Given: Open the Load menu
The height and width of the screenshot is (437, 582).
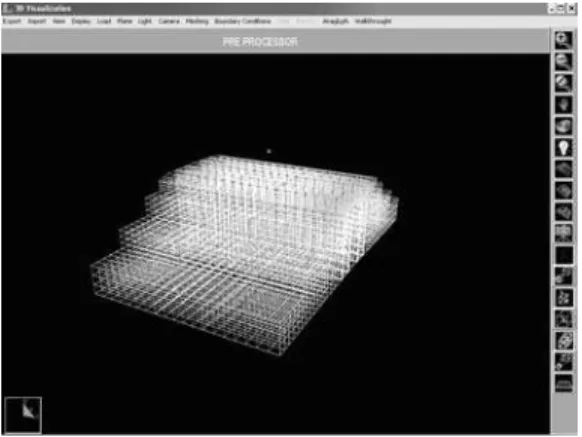Looking at the screenshot, I should 104,21.
